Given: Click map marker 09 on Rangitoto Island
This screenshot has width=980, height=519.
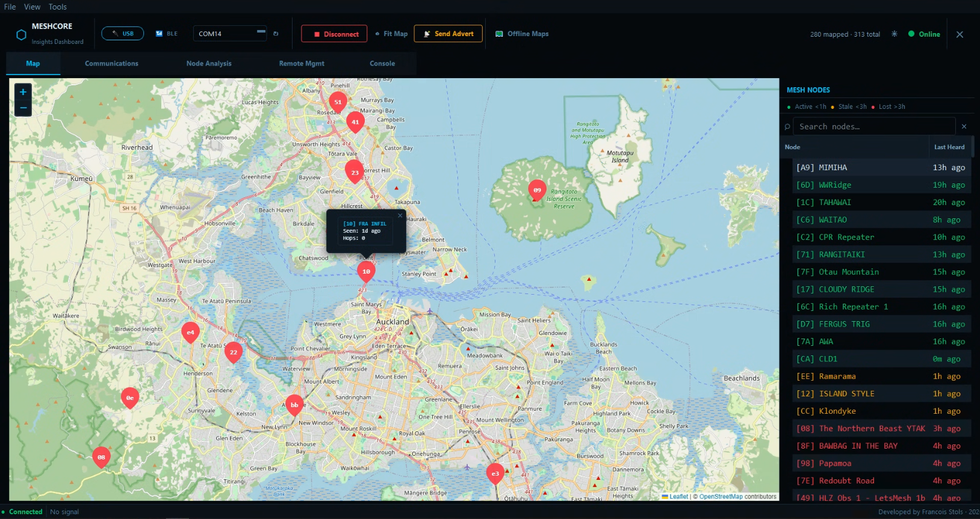Looking at the screenshot, I should pos(537,191).
